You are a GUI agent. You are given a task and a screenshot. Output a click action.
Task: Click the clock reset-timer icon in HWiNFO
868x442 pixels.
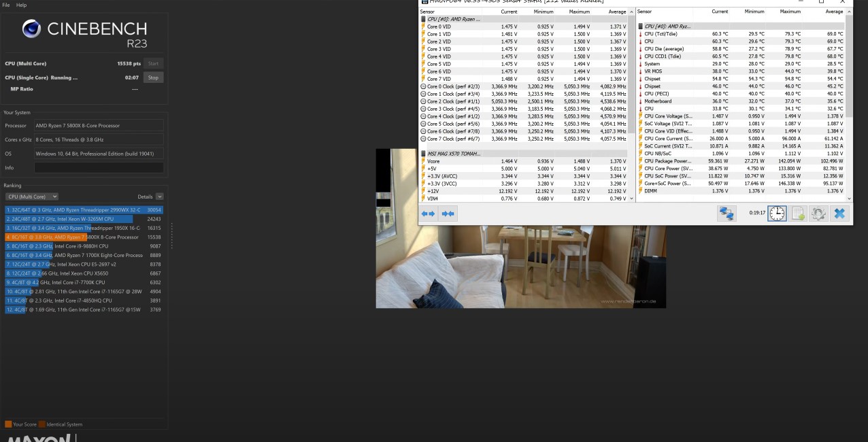pyautogui.click(x=777, y=214)
